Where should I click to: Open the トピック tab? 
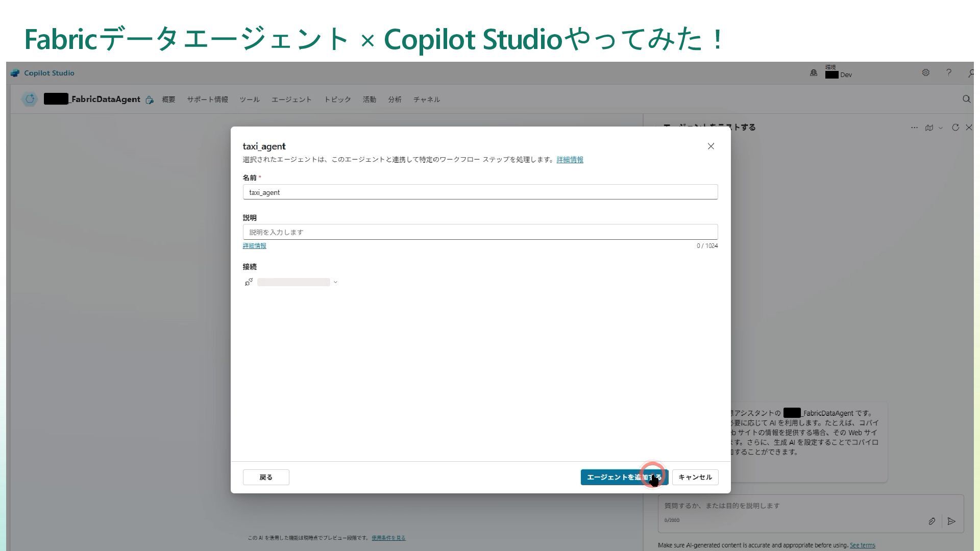point(337,99)
